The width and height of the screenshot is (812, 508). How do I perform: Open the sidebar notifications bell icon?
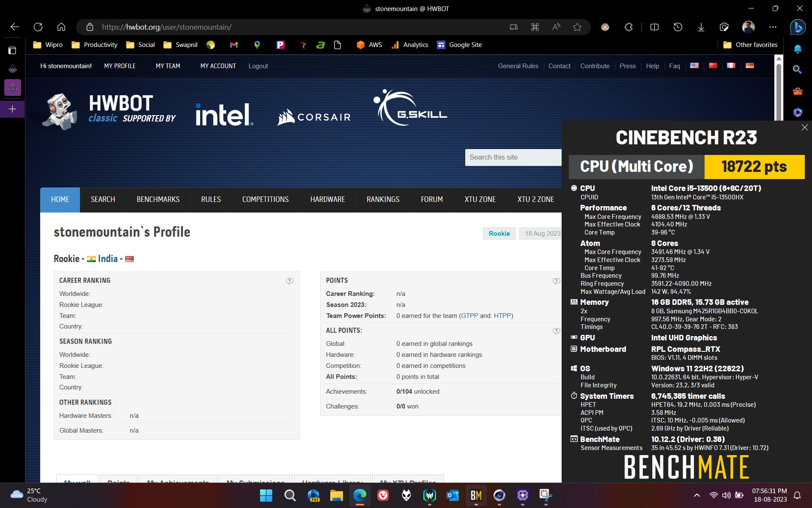[x=797, y=49]
